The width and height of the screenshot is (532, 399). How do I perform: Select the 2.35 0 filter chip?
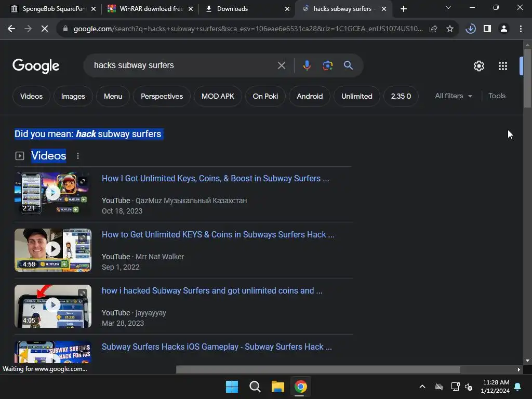(401, 96)
